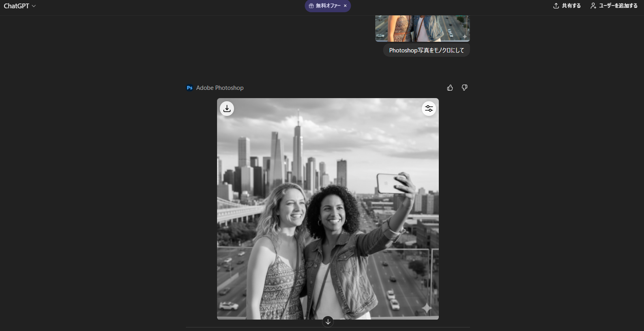The height and width of the screenshot is (331, 644).
Task: Open the 無料オファー free offer
Action: [328, 6]
